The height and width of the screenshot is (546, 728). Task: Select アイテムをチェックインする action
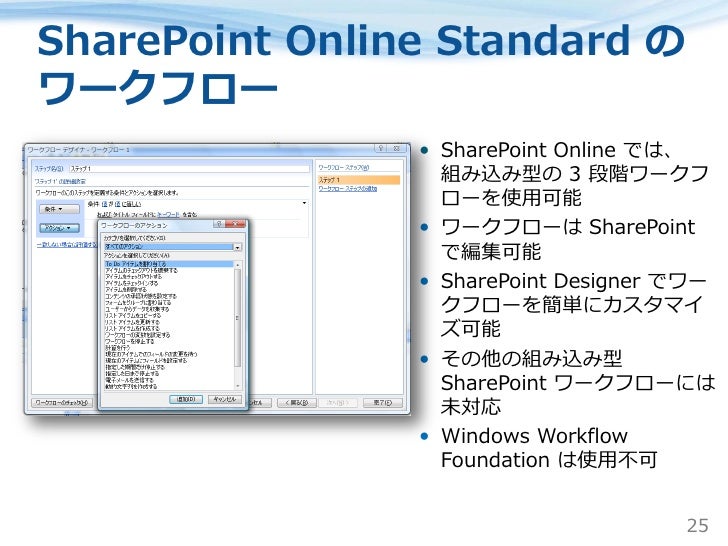(132, 283)
